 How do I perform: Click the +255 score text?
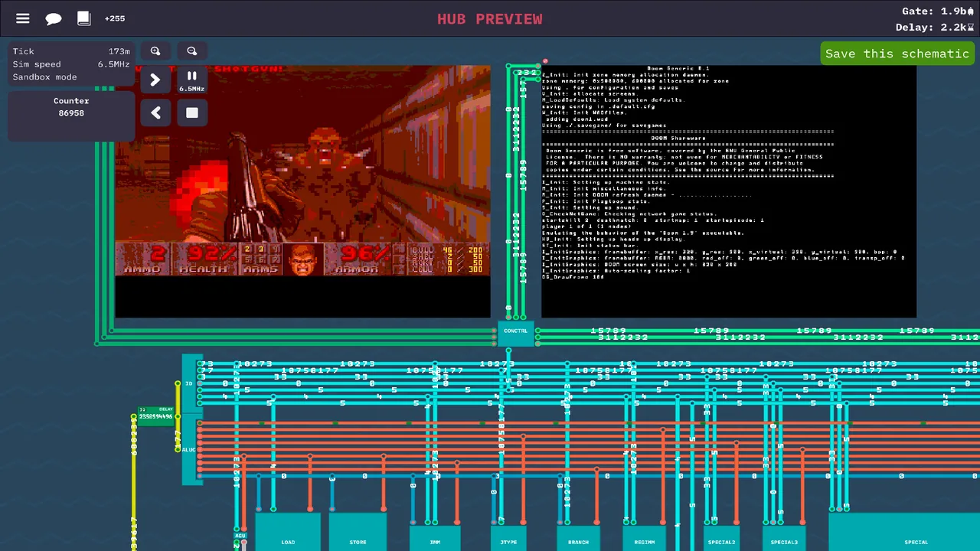click(x=115, y=18)
